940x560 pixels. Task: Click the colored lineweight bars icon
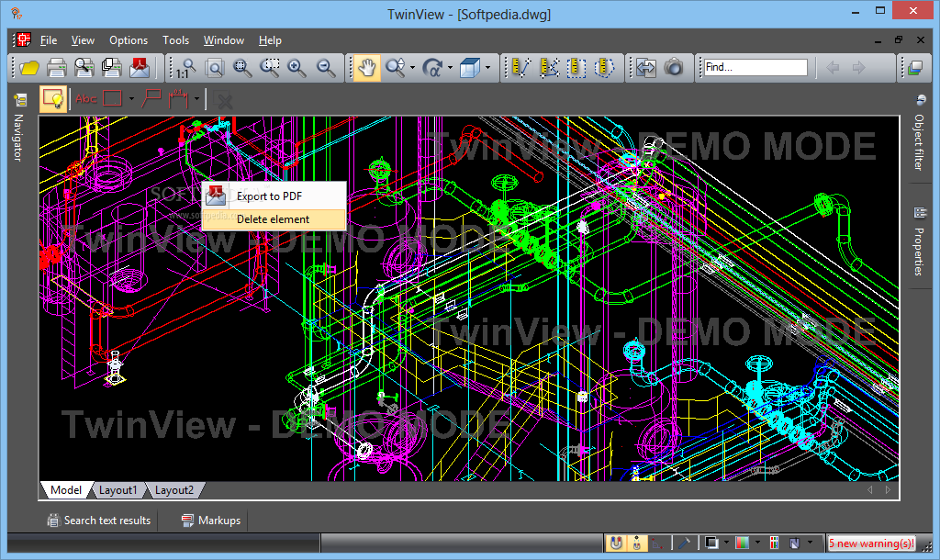click(774, 543)
